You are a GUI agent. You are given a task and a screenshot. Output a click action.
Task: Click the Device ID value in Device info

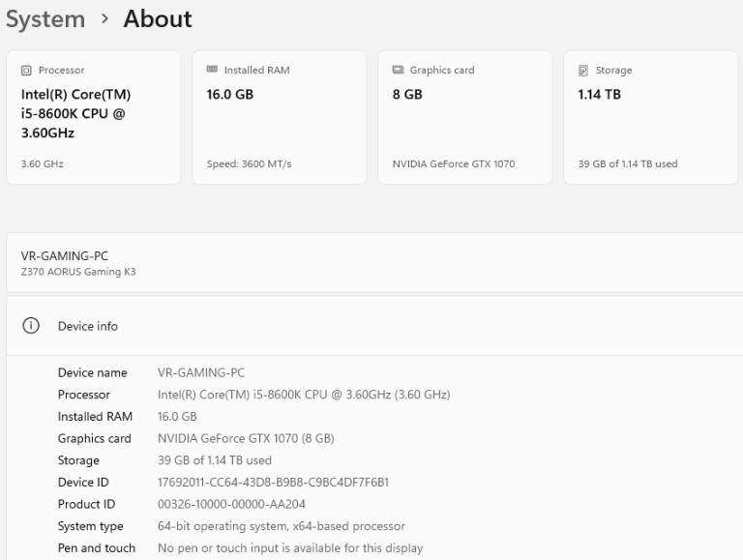(273, 482)
